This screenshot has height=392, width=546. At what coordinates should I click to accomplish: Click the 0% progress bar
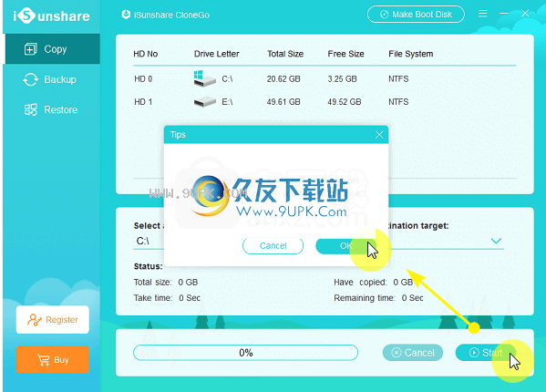point(245,353)
